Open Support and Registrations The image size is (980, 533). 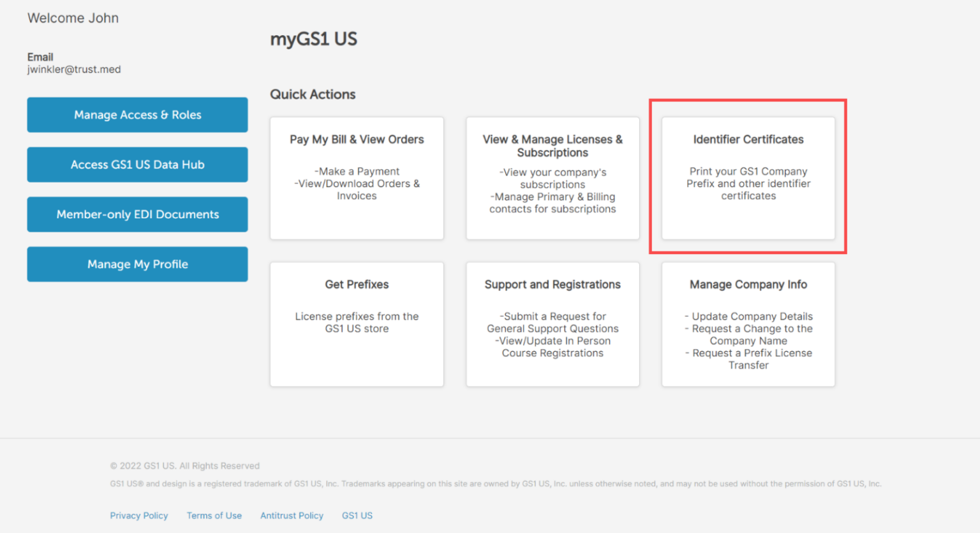click(552, 323)
